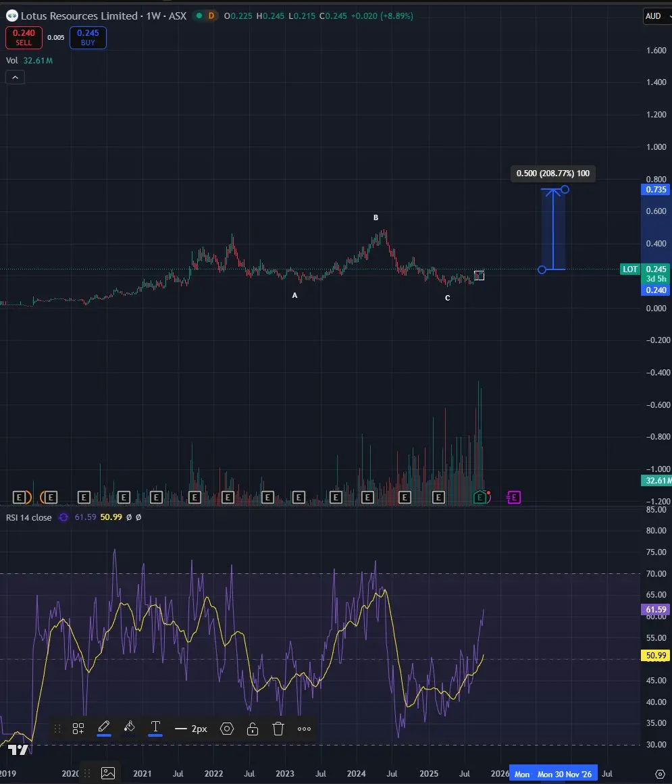
Task: Click the purple 61.59 RSI axis label
Action: pos(656,610)
